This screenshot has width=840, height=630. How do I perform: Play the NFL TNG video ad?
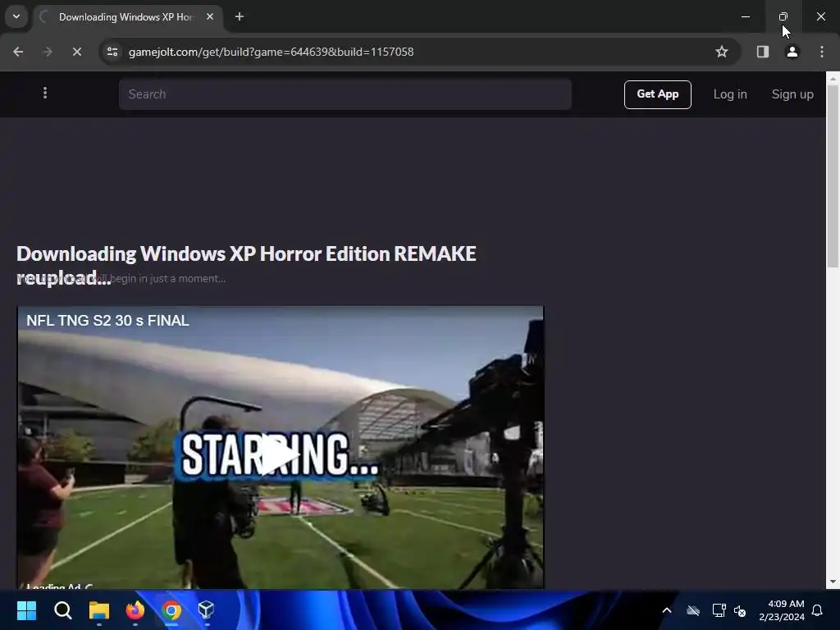pos(280,455)
